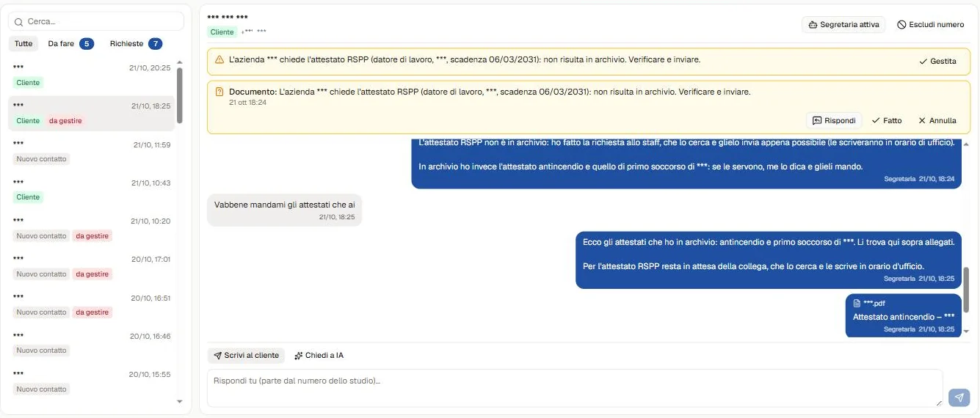Open conversation from 21/10, 11:59
Screen dimensions: 980x418
coord(92,152)
